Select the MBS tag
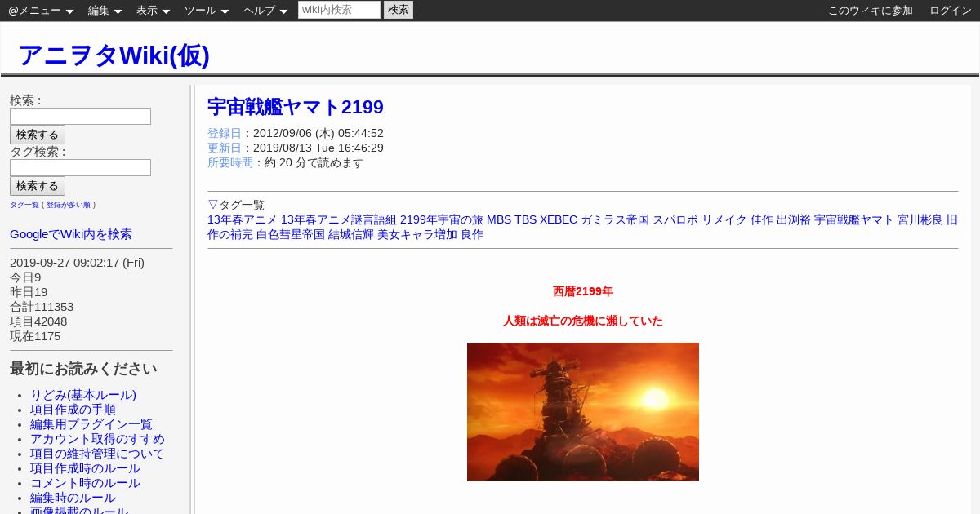This screenshot has height=514, width=980. (x=499, y=219)
